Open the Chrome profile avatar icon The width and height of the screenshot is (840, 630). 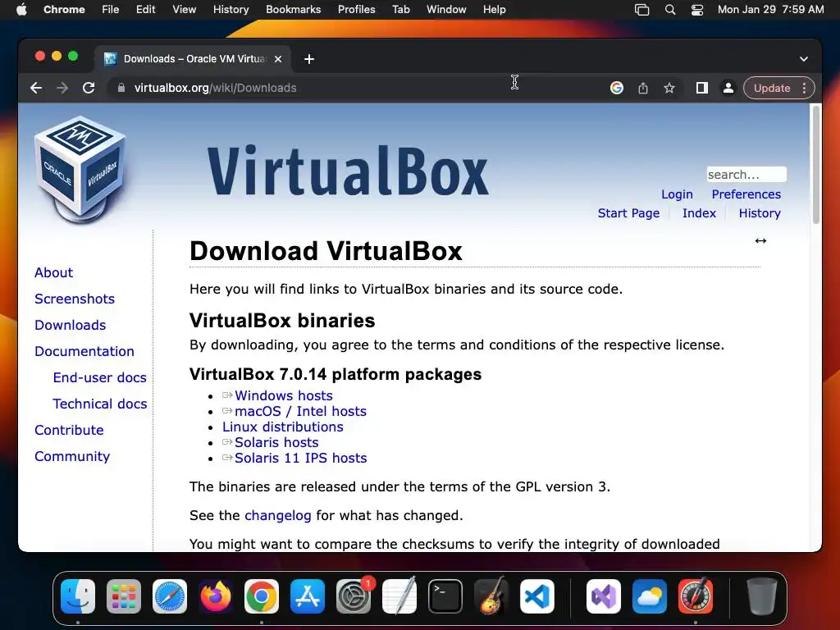728,88
